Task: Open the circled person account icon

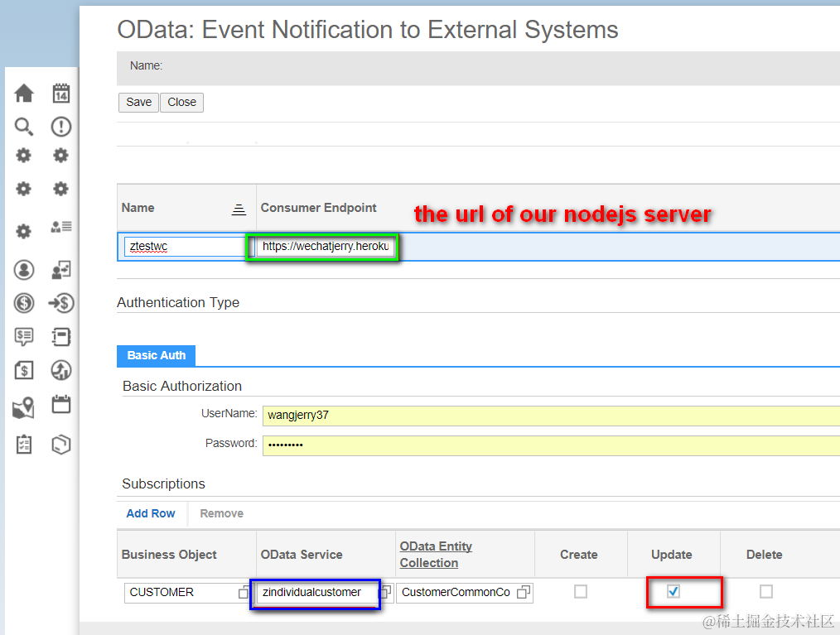Action: click(23, 270)
